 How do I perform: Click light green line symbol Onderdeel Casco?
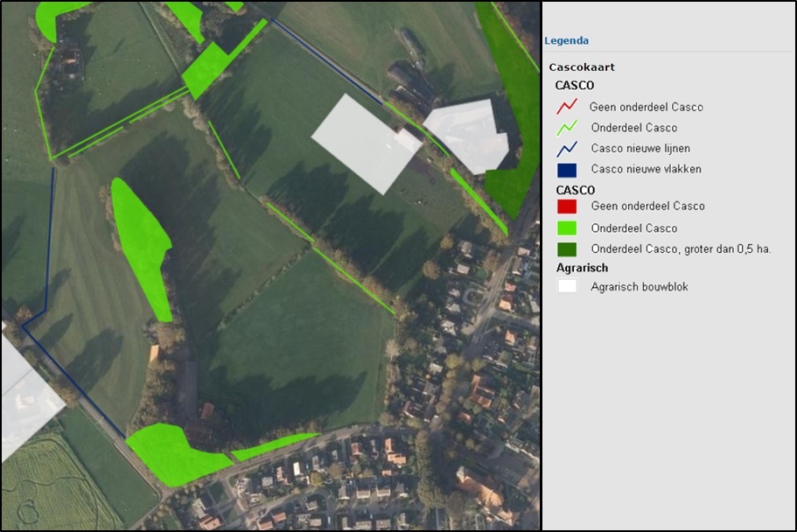[x=567, y=127]
